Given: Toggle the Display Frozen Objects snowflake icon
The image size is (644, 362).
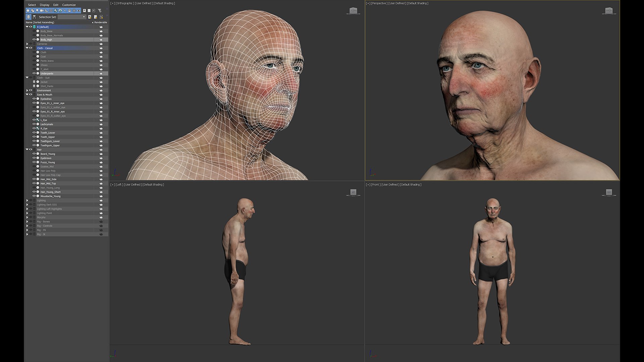Looking at the screenshot, I should (x=74, y=10).
